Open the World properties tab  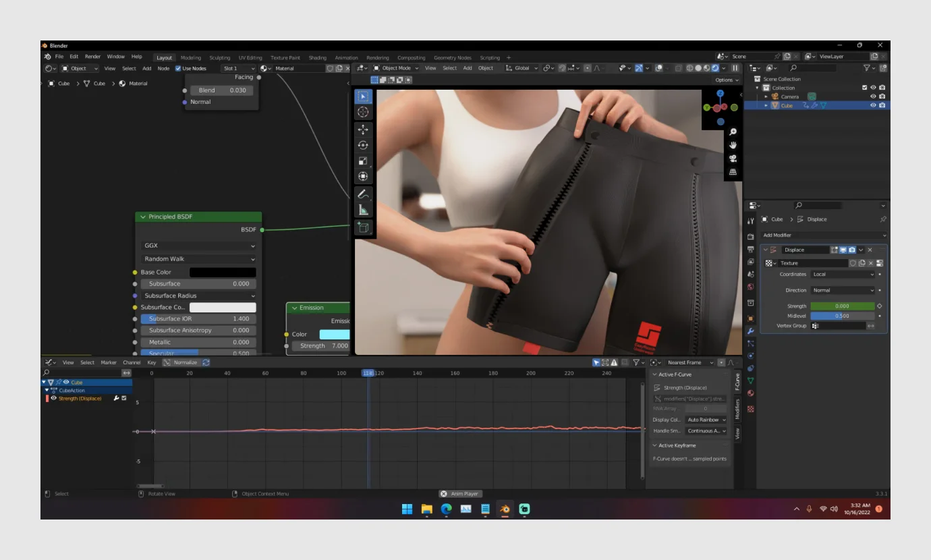tap(750, 287)
